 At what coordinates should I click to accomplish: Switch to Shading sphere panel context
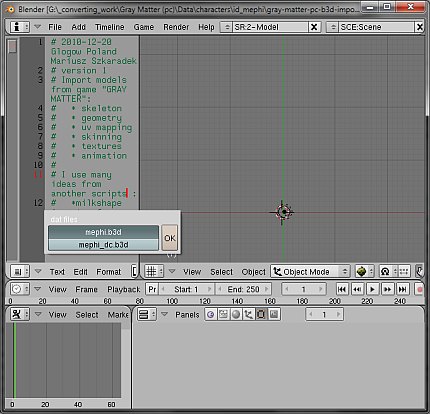click(236, 314)
